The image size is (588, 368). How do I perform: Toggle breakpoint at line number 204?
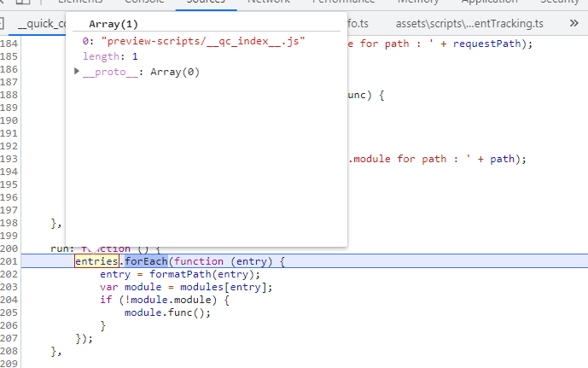[9, 300]
